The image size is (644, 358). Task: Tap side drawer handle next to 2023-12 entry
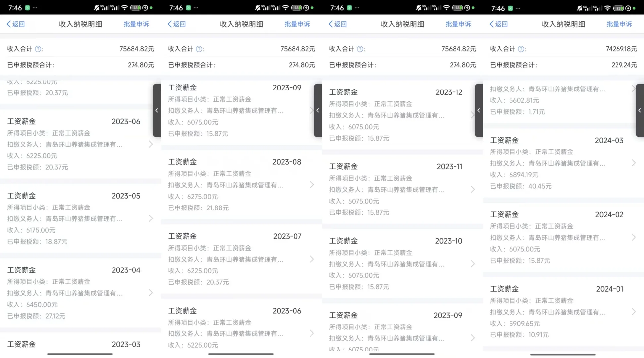[x=479, y=110]
